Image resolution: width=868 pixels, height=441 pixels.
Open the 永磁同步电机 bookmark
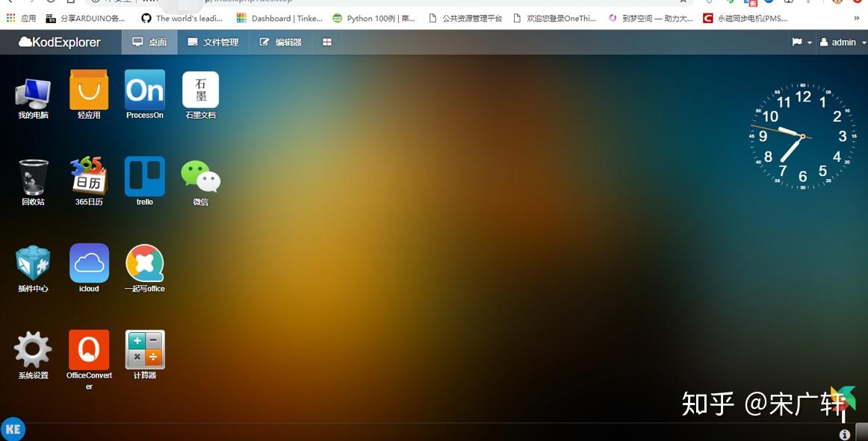click(745, 18)
